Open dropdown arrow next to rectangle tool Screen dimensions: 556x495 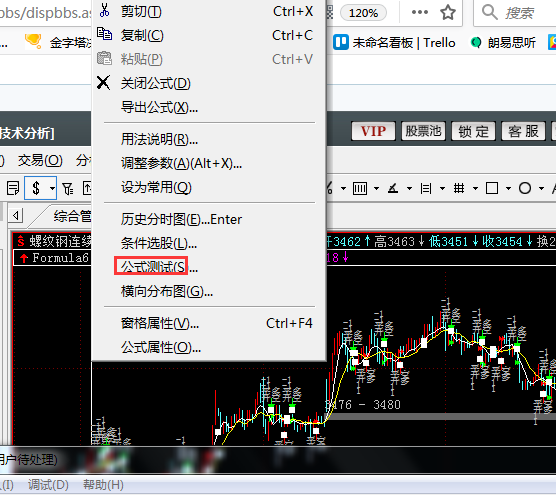[x=508, y=188]
